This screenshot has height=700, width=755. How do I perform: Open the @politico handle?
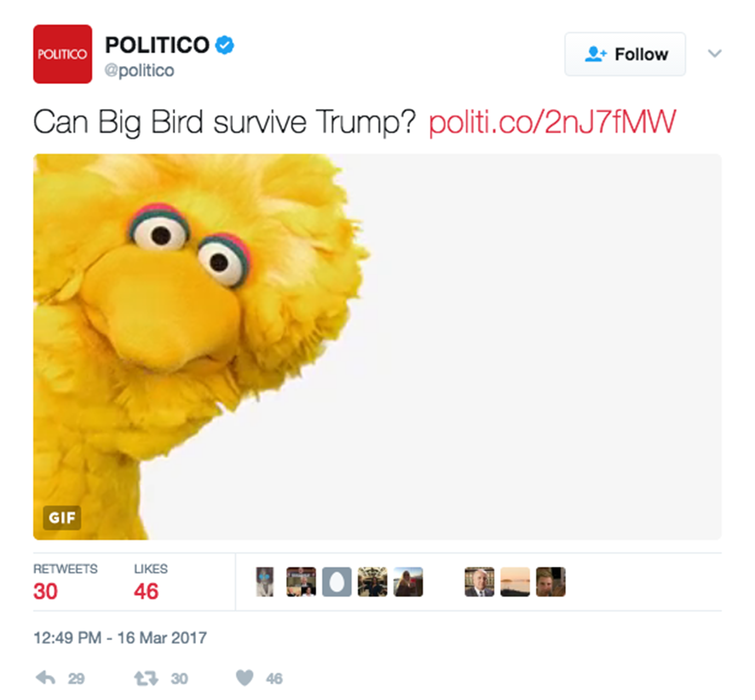pos(139,71)
